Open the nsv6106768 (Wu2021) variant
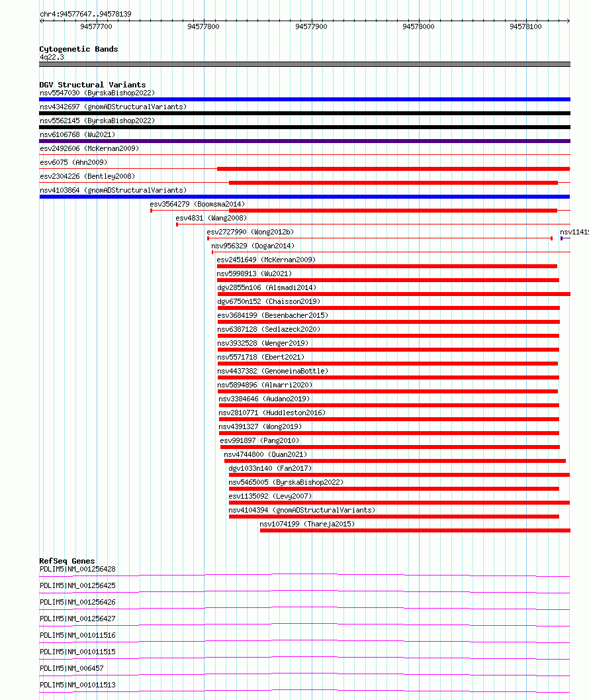Image resolution: width=589 pixels, height=700 pixels. (77, 134)
